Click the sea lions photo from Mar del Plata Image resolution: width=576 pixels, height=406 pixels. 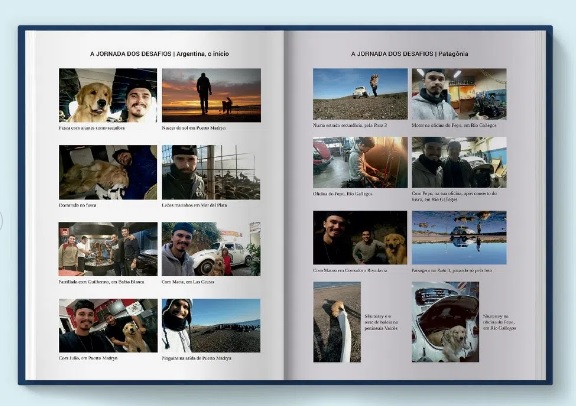[x=211, y=172]
